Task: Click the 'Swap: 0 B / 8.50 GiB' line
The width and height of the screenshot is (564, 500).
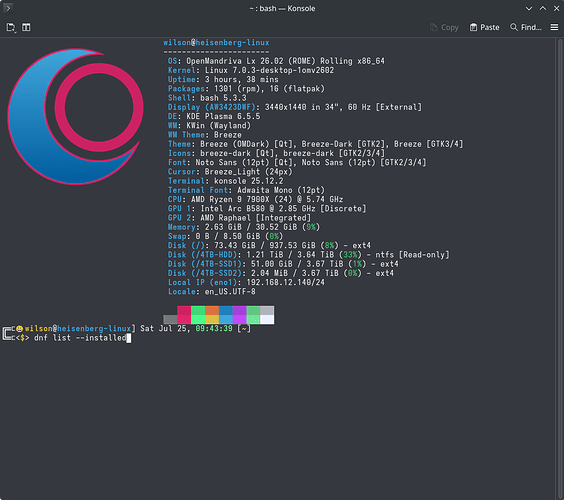Action: click(226, 236)
